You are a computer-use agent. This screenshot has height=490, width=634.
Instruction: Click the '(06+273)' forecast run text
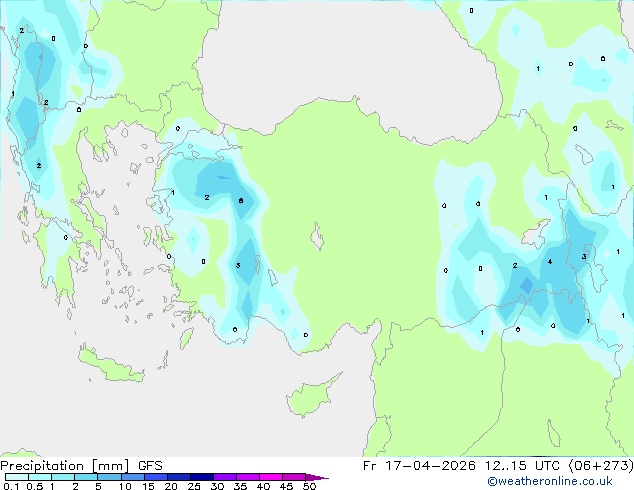601,465
